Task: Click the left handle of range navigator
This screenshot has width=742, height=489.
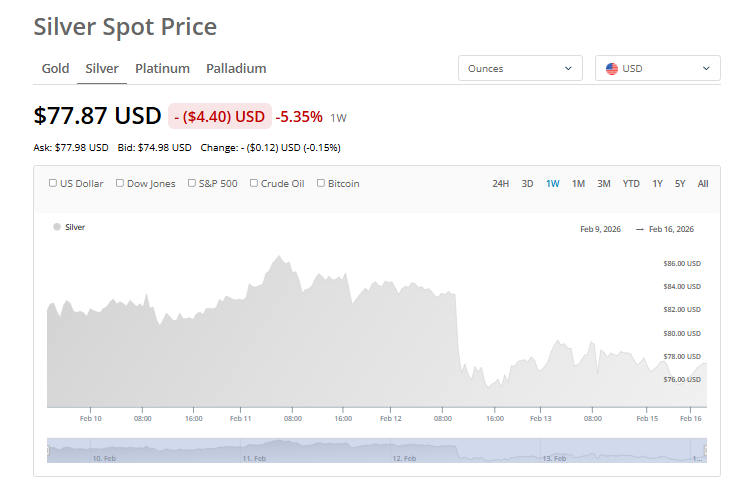Action: (x=48, y=451)
